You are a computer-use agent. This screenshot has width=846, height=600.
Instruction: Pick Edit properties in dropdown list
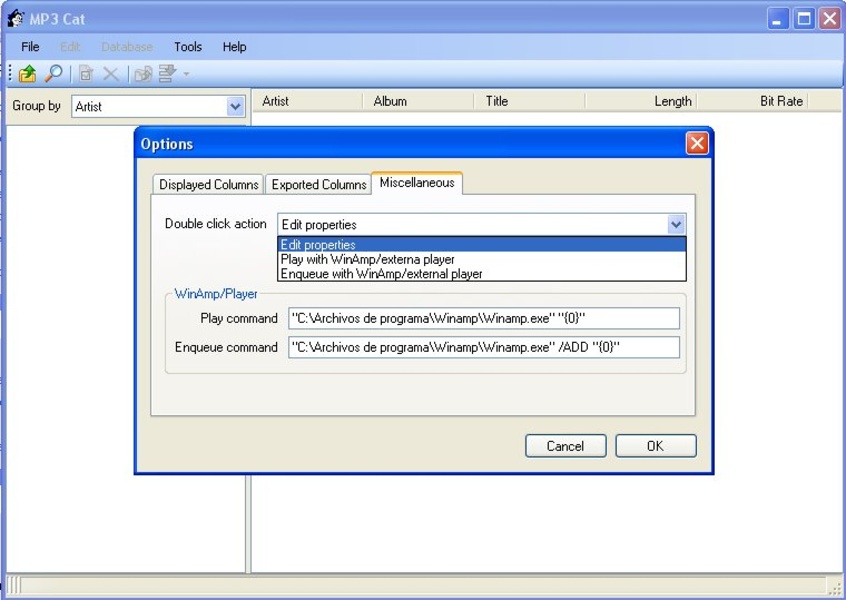coord(318,245)
